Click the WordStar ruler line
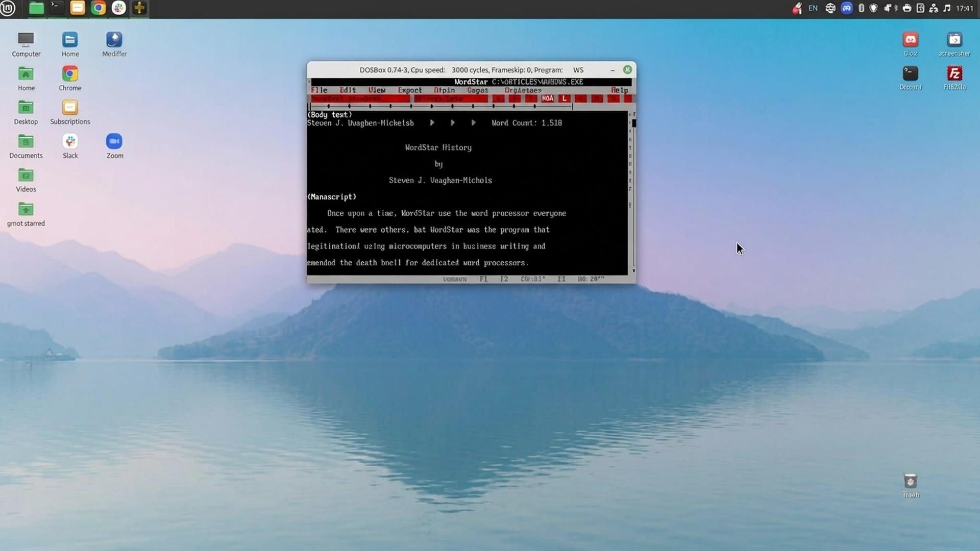Screen dimensions: 980x551 point(441,106)
